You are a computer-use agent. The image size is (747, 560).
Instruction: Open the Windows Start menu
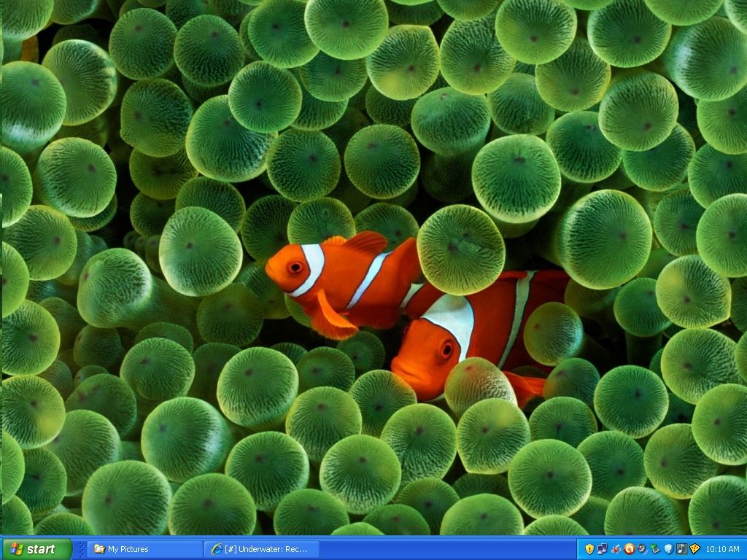pos(36,549)
